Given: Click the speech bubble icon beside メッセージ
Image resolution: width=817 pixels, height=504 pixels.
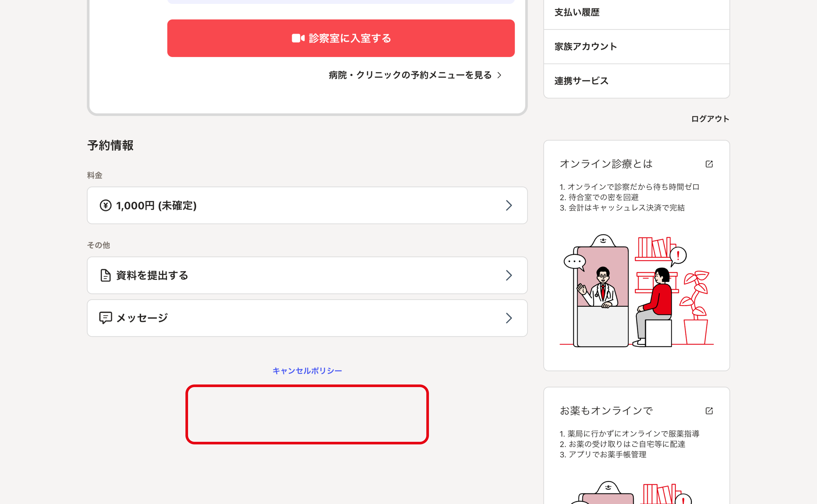Looking at the screenshot, I should (105, 318).
